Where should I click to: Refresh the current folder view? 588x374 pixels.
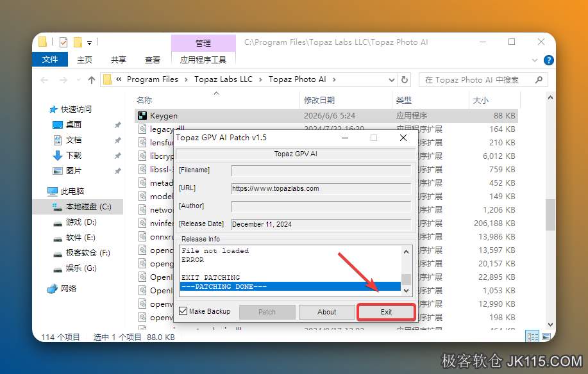pos(404,80)
